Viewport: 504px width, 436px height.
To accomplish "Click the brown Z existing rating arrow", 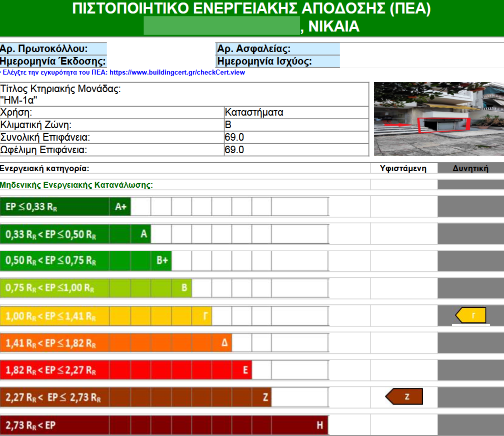I will tap(404, 396).
